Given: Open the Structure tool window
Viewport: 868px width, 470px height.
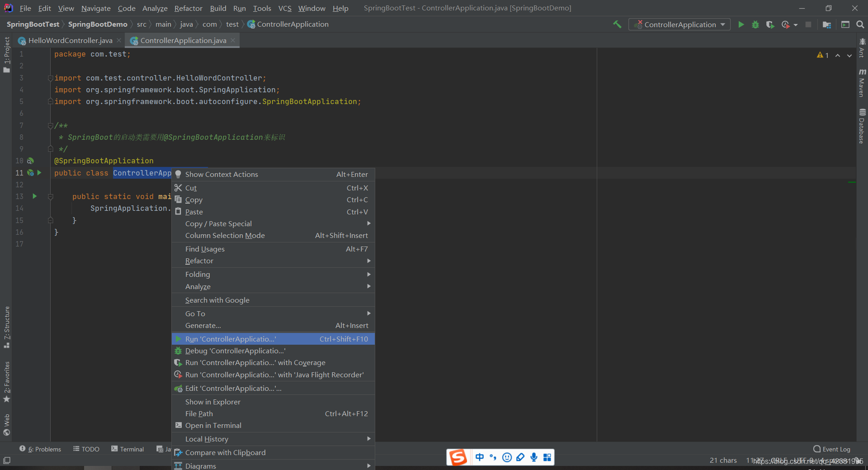Looking at the screenshot, I should tap(6, 327).
